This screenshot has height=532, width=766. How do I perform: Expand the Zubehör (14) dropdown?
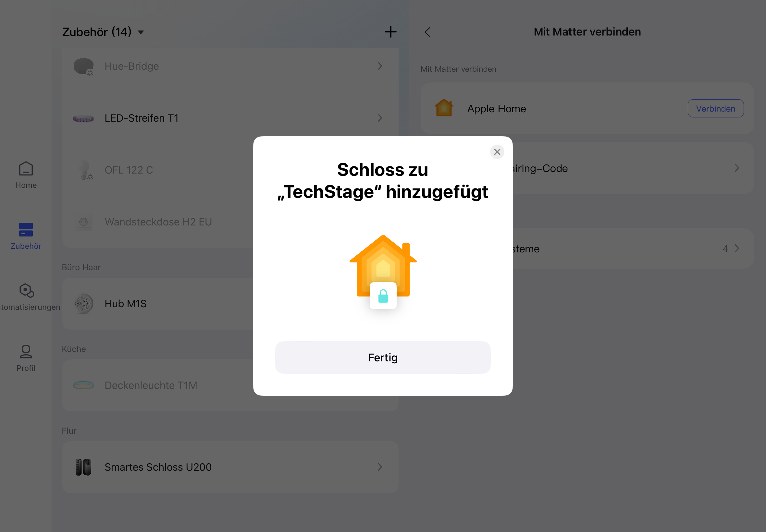pos(141,32)
